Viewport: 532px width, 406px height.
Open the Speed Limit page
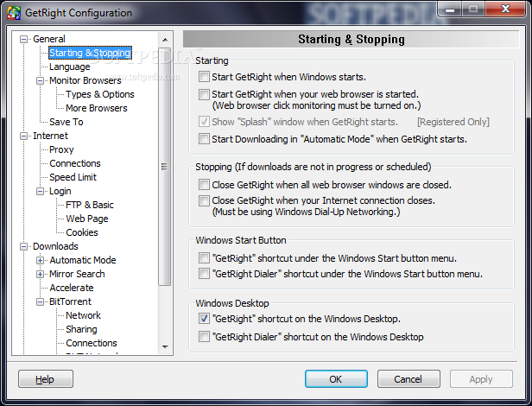click(x=73, y=177)
